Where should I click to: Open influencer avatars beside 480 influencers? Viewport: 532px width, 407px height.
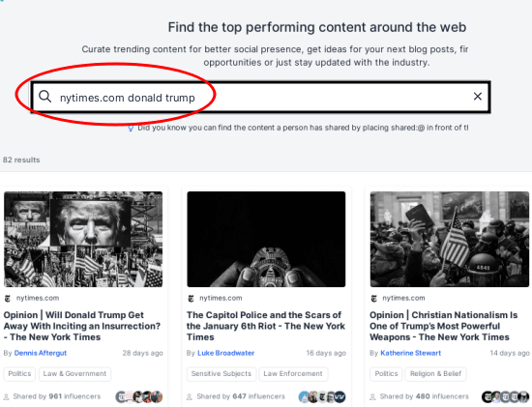505,396
